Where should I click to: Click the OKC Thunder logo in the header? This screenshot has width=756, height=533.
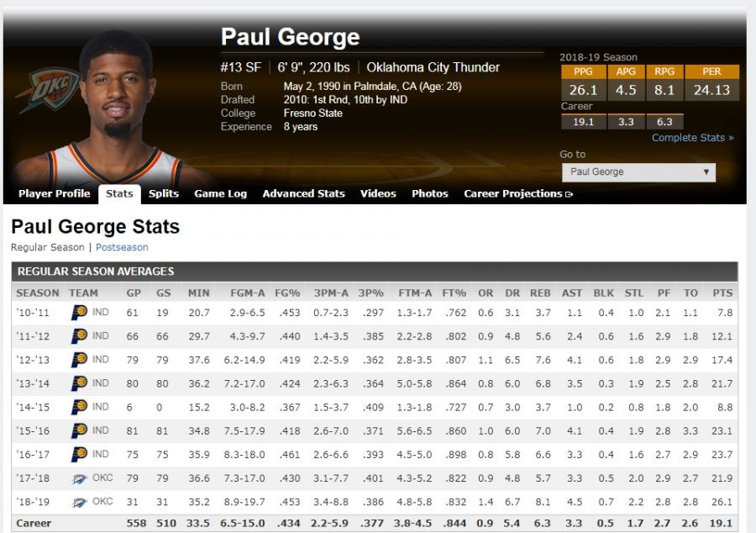pyautogui.click(x=48, y=91)
